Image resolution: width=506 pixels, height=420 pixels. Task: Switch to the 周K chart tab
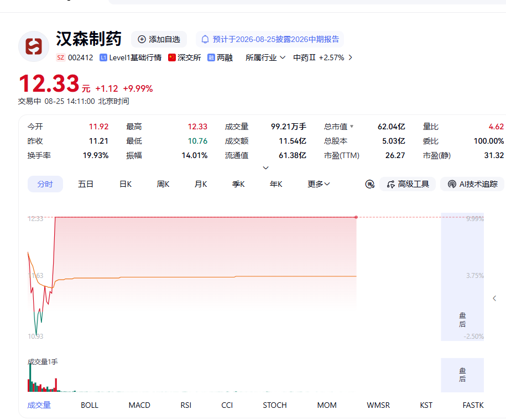(163, 184)
